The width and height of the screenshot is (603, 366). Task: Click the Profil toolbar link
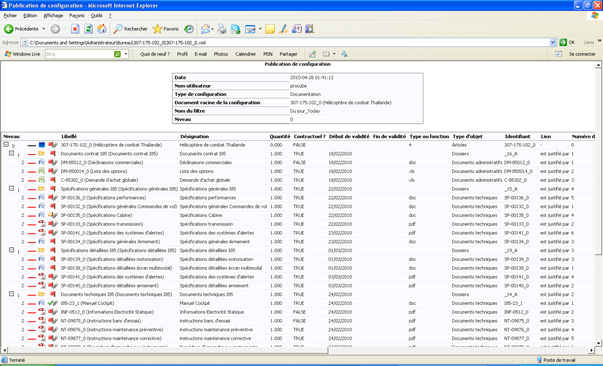(x=182, y=54)
